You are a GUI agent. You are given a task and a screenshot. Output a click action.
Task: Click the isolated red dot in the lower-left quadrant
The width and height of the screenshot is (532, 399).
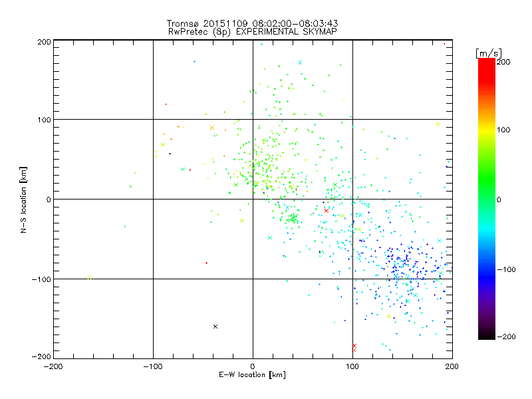[x=206, y=263]
